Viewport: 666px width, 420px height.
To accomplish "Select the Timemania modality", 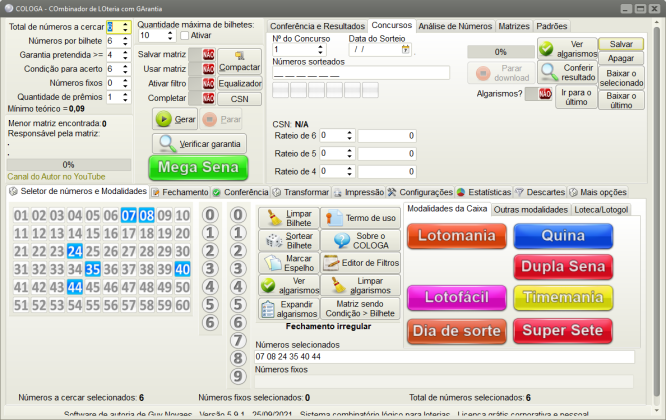I will [563, 297].
